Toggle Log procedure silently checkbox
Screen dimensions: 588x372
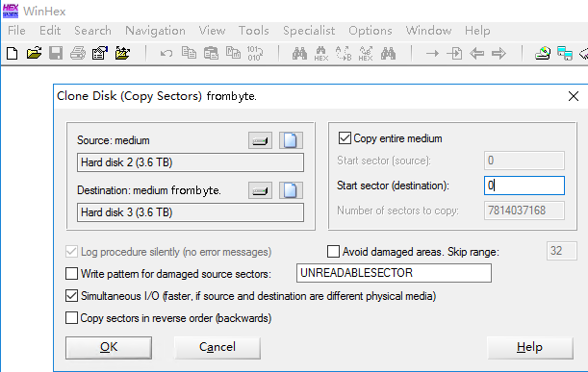(71, 252)
